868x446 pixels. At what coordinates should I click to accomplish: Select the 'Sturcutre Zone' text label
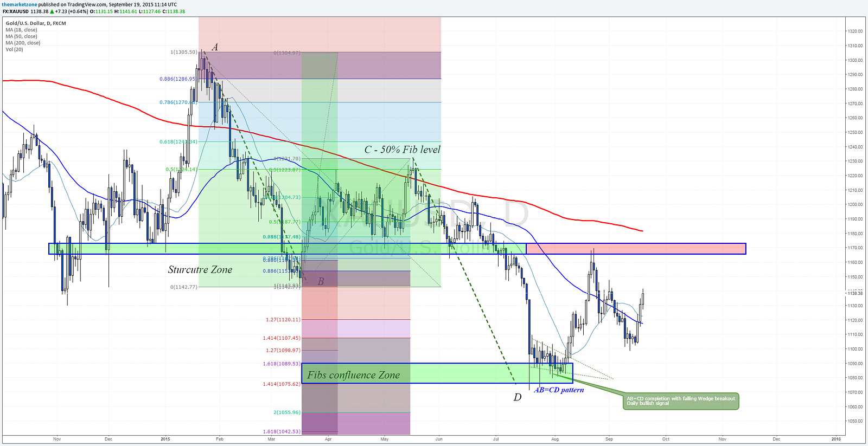[200, 269]
